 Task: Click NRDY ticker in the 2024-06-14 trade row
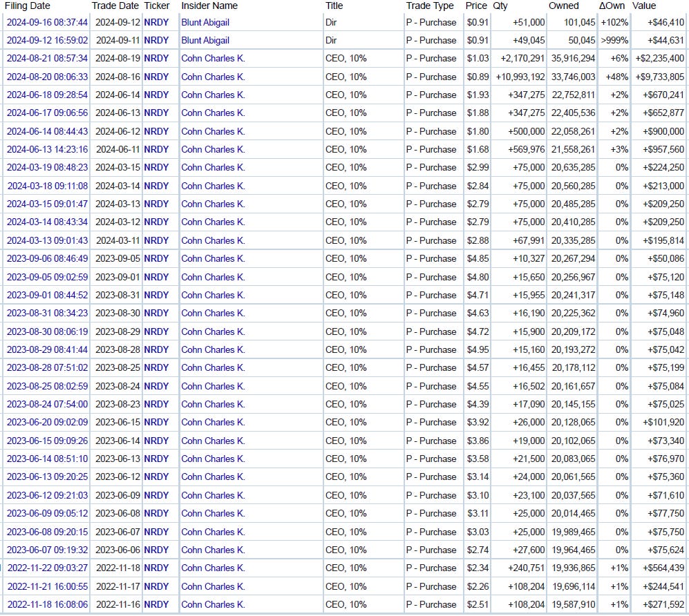click(x=156, y=95)
